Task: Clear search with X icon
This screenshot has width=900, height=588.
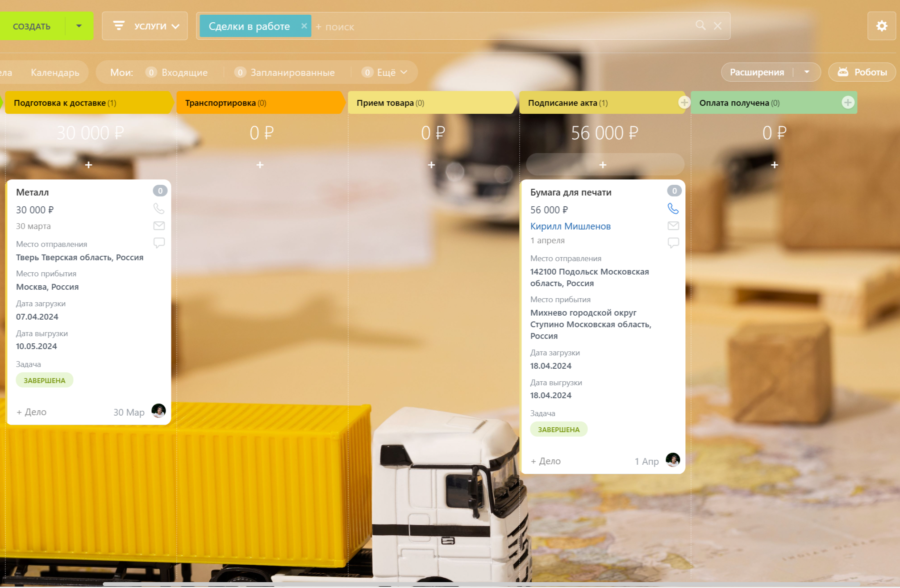Action: coord(717,26)
